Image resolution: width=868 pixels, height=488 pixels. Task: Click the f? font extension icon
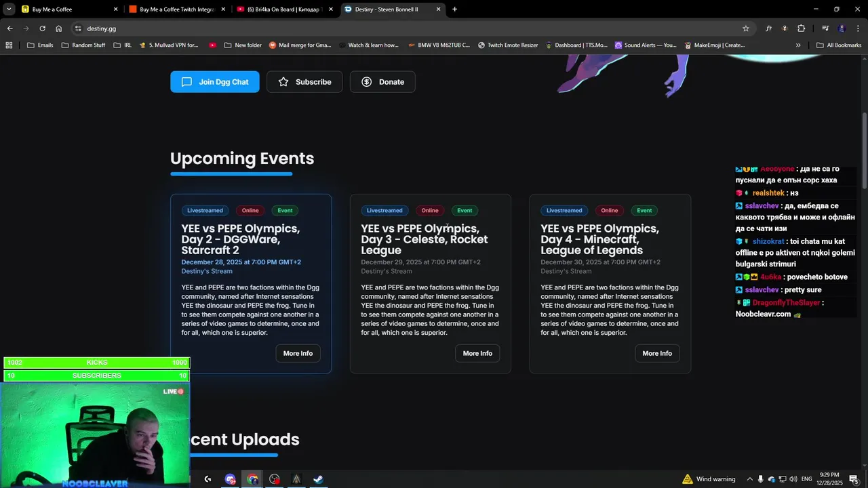(769, 28)
